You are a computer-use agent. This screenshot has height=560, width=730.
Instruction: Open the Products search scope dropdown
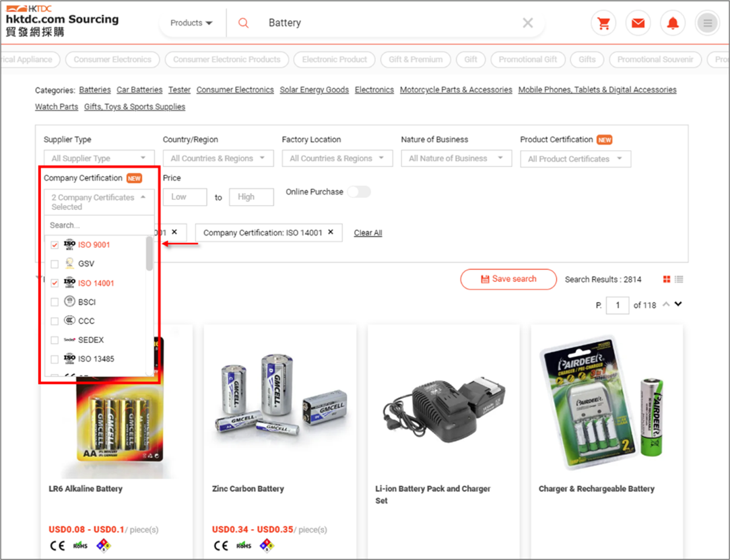point(191,23)
